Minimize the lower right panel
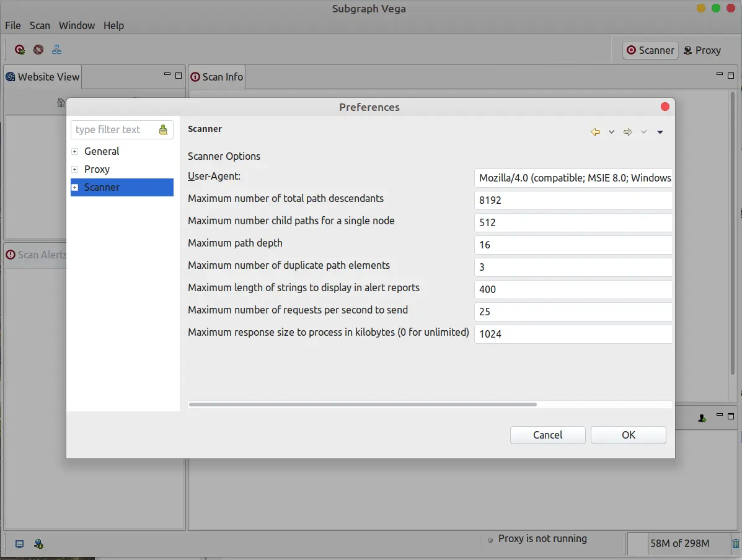The width and height of the screenshot is (742, 560). click(x=719, y=415)
